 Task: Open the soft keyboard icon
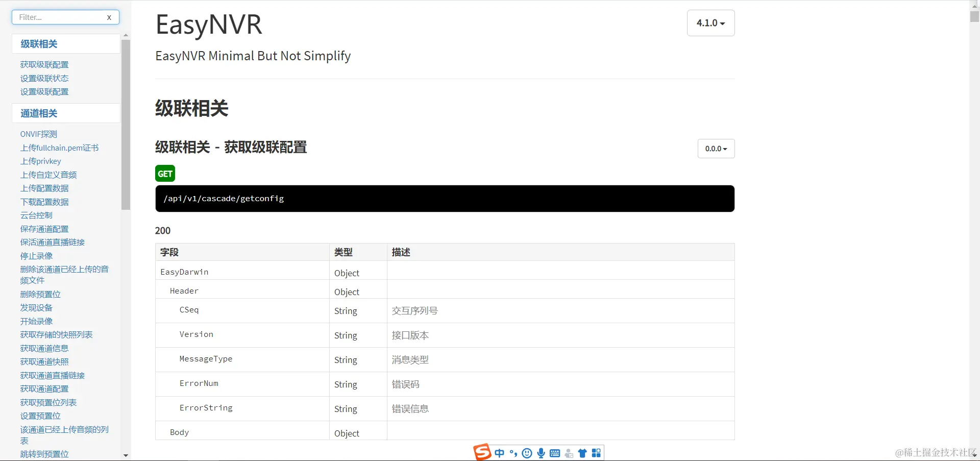pyautogui.click(x=555, y=453)
